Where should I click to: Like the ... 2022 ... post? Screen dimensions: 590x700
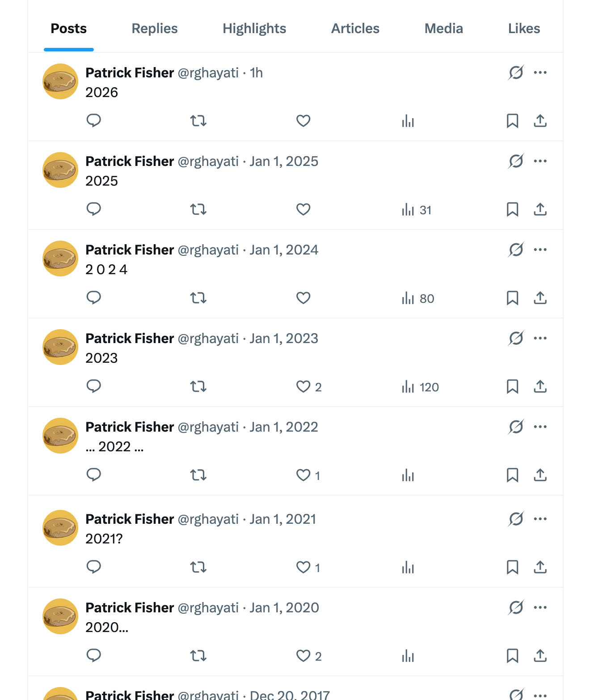(303, 475)
